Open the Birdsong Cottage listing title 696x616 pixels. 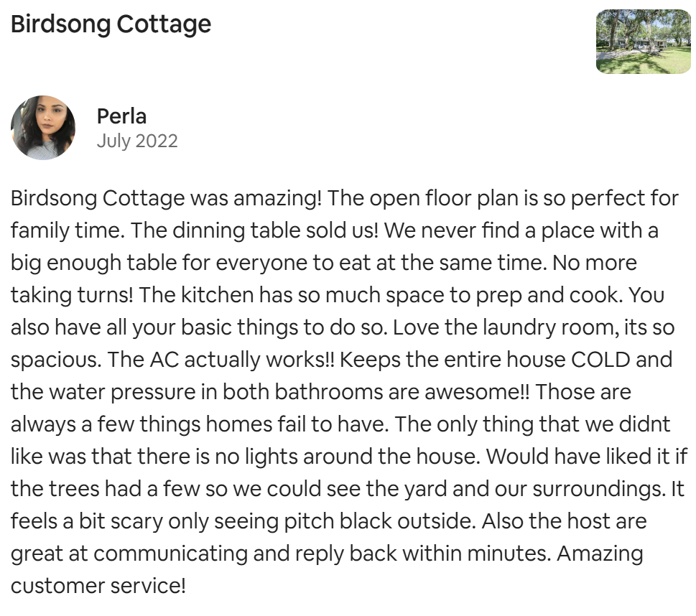[x=111, y=24]
